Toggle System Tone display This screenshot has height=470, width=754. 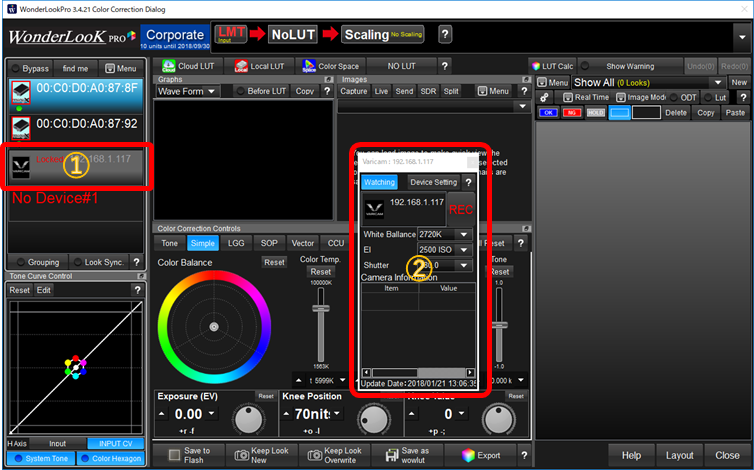(41, 458)
